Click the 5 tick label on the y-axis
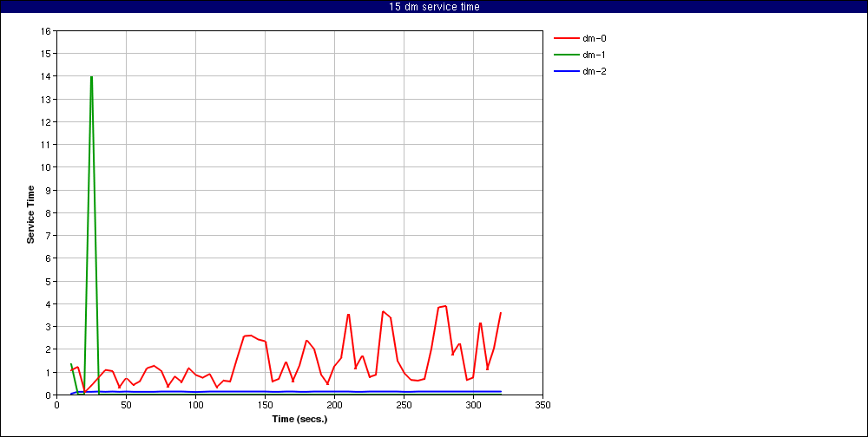The width and height of the screenshot is (868, 437). pos(49,281)
